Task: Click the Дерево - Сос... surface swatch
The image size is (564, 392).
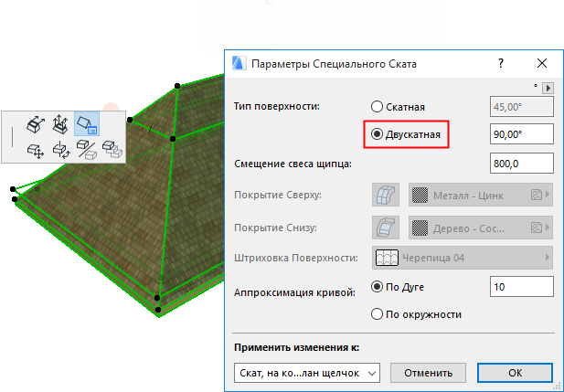Action: point(420,228)
